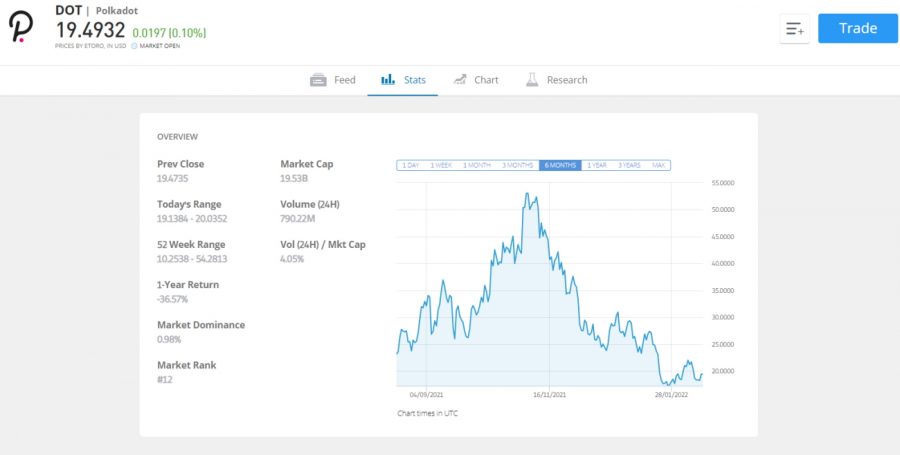Click the 55.0000 price axis label
The height and width of the screenshot is (455, 900).
coord(722,183)
